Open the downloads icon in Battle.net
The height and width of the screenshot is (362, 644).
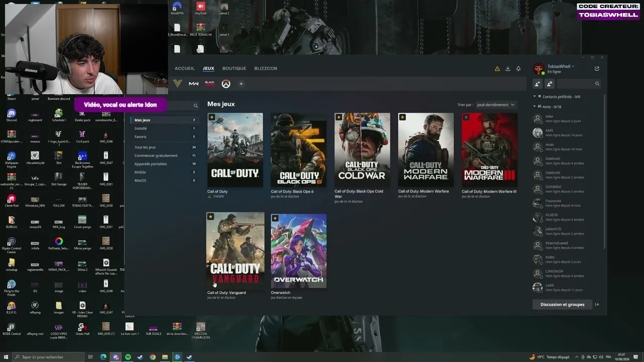coord(508,69)
